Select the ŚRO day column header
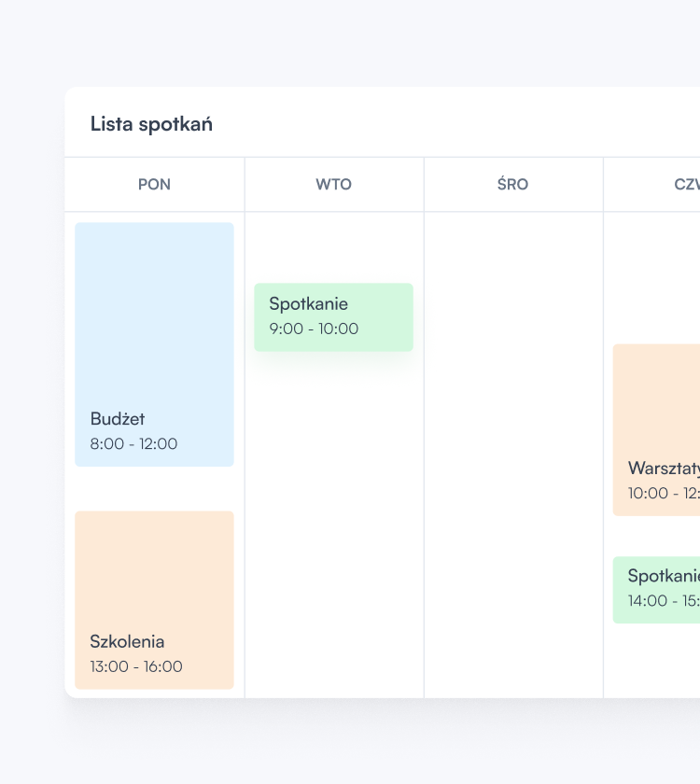 [513, 185]
